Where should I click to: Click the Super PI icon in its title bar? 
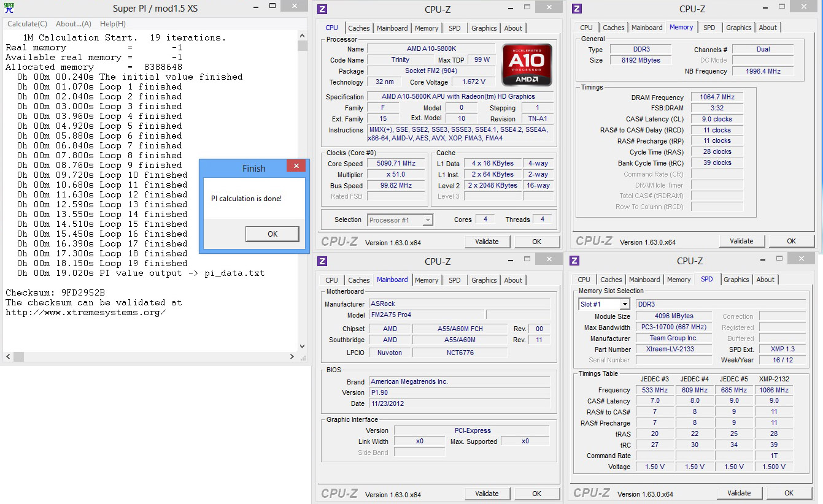(10, 8)
